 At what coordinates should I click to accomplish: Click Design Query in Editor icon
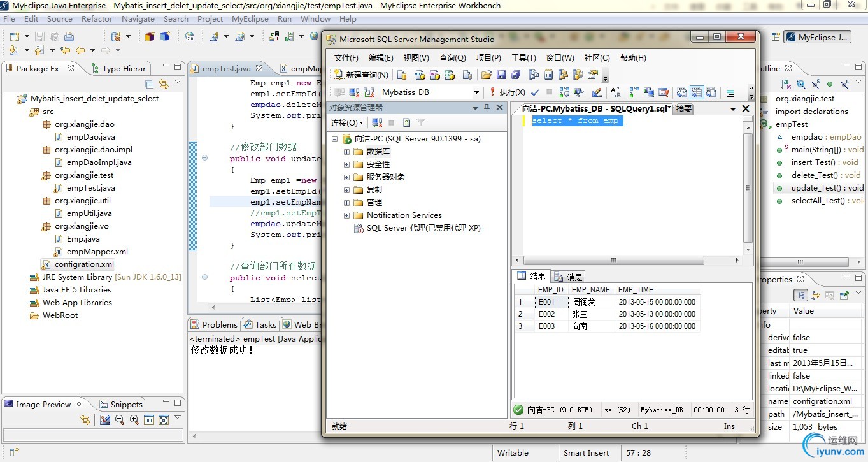(597, 92)
